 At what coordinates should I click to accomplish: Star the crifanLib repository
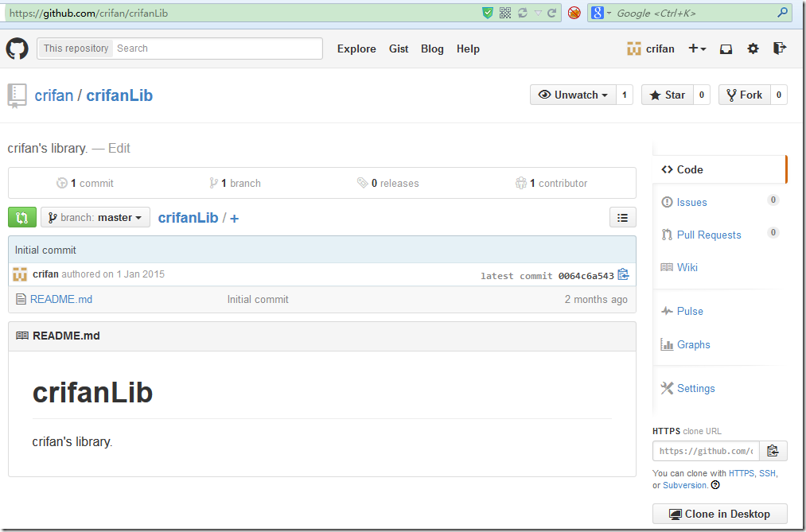668,95
